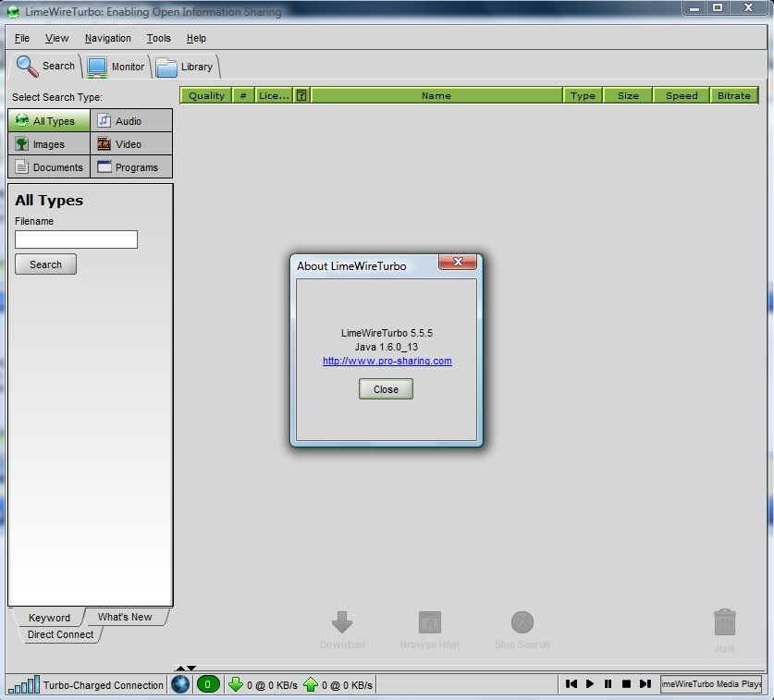Click the Download arrow icon
774x700 pixels.
tap(342, 622)
